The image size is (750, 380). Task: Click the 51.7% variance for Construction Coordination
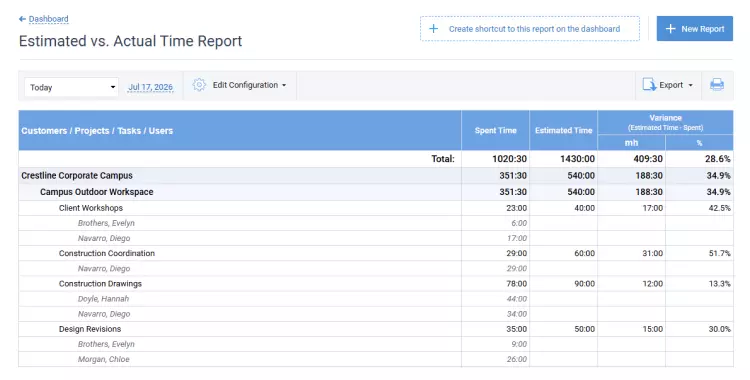coord(719,253)
